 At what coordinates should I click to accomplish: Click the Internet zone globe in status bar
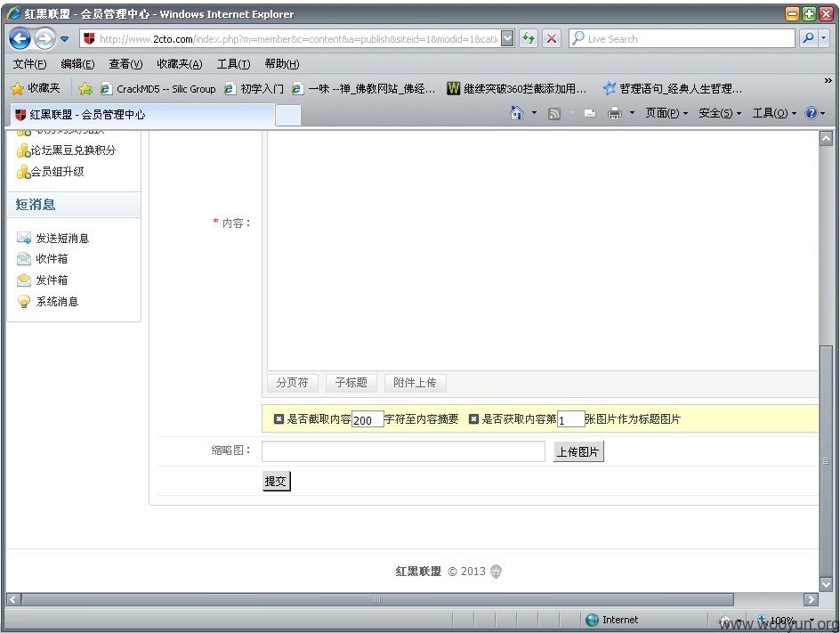(x=592, y=621)
